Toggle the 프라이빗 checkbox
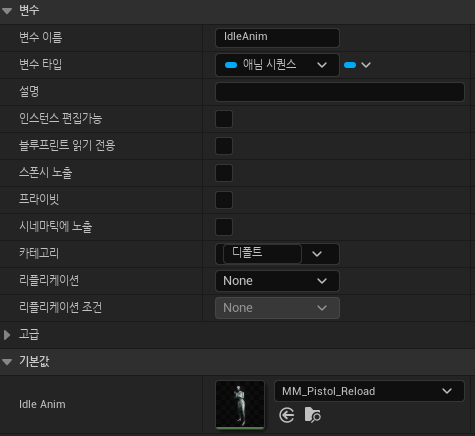Screen dimensions: 475x436 click(x=224, y=200)
